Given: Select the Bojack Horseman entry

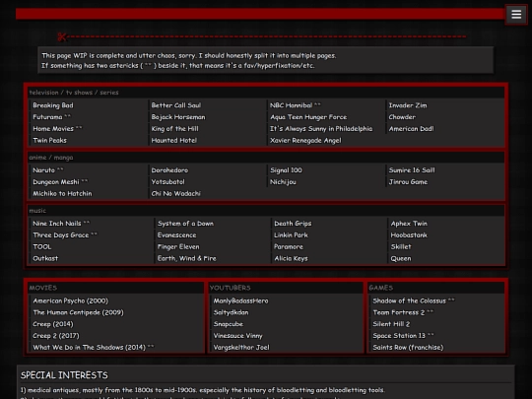Looking at the screenshot, I should [178, 116].
